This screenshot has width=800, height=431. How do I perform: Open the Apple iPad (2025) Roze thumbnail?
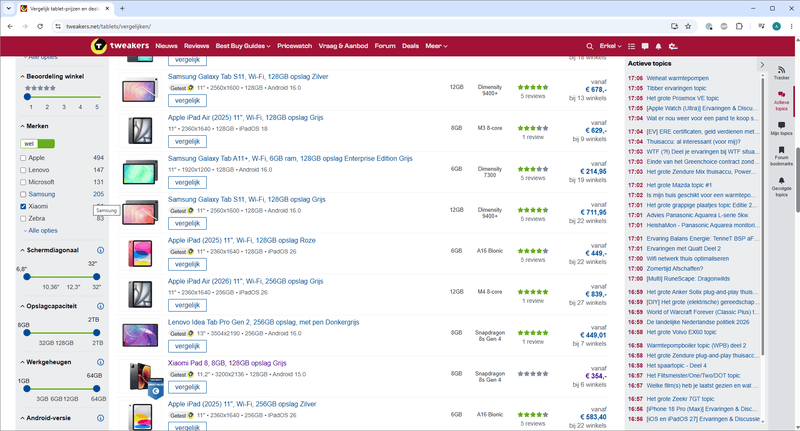coord(140,253)
